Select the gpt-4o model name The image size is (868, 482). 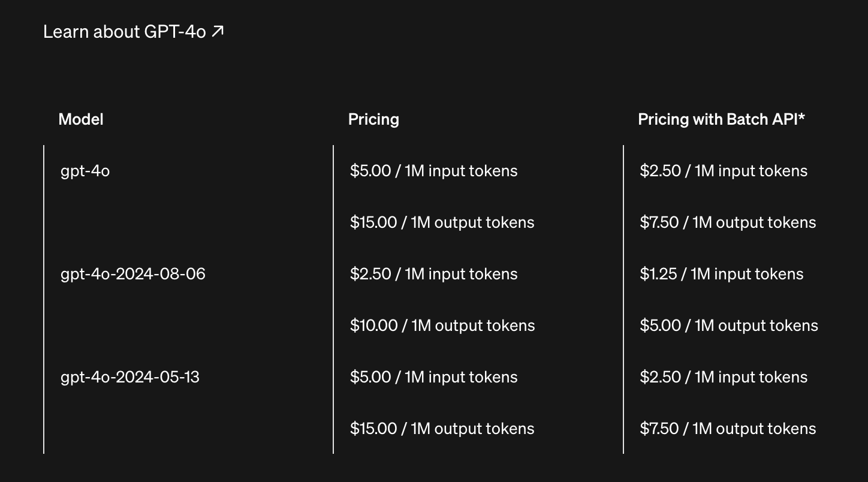coord(85,171)
